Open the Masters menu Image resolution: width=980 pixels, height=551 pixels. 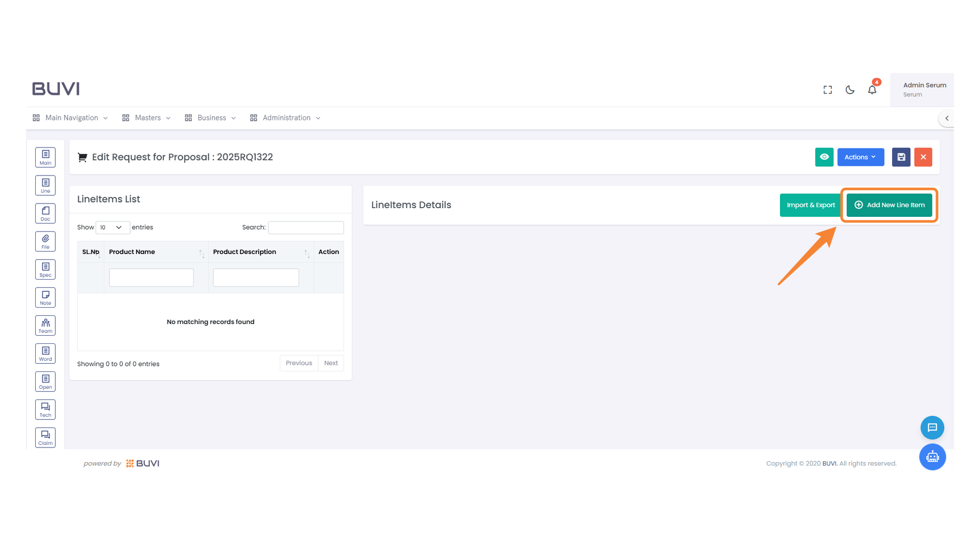point(147,118)
